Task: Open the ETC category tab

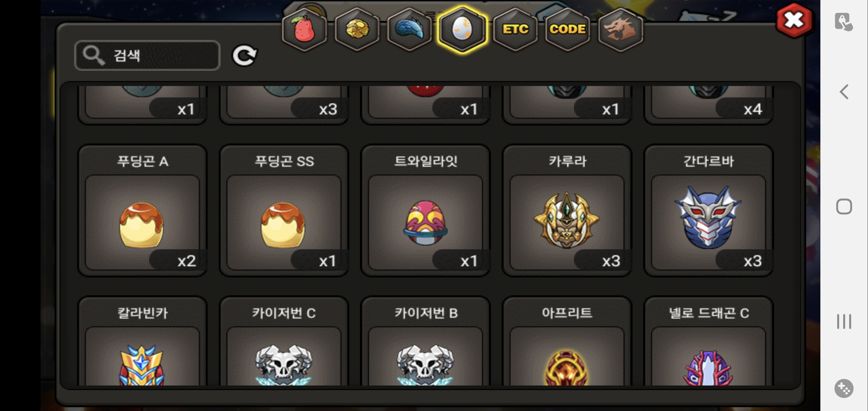Action: coord(515,29)
